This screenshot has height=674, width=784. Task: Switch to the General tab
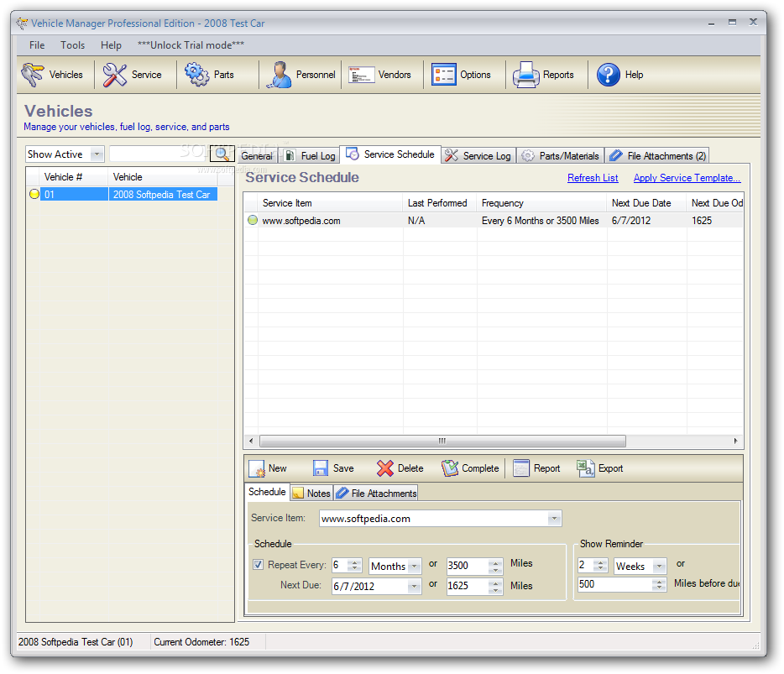[x=257, y=156]
